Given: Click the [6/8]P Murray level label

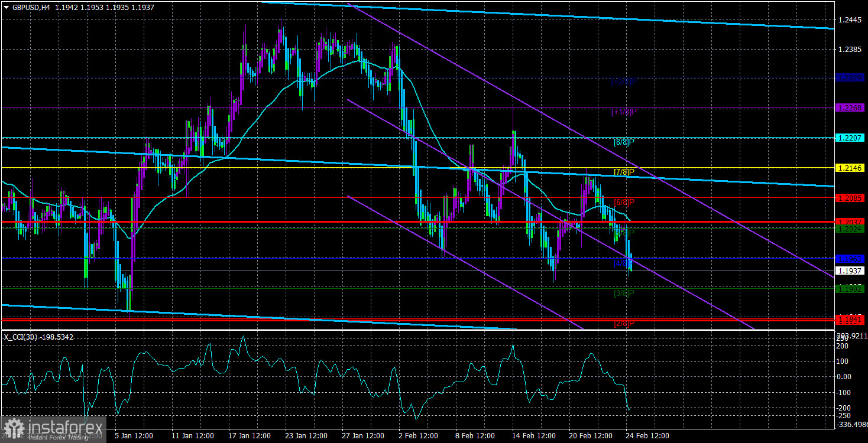Looking at the screenshot, I should click(x=624, y=202).
